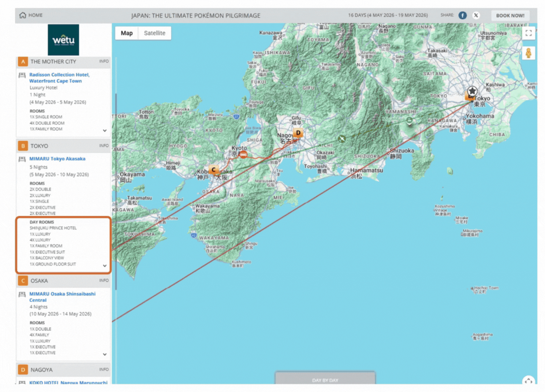Click '1X GROUND FLOOR SUIT' in day rooms
This screenshot has height=392, width=545.
[53, 264]
